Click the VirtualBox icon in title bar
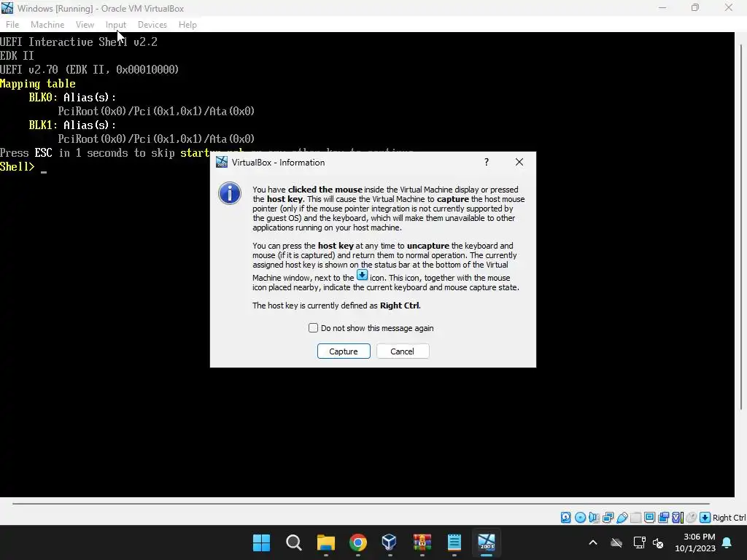 click(7, 8)
